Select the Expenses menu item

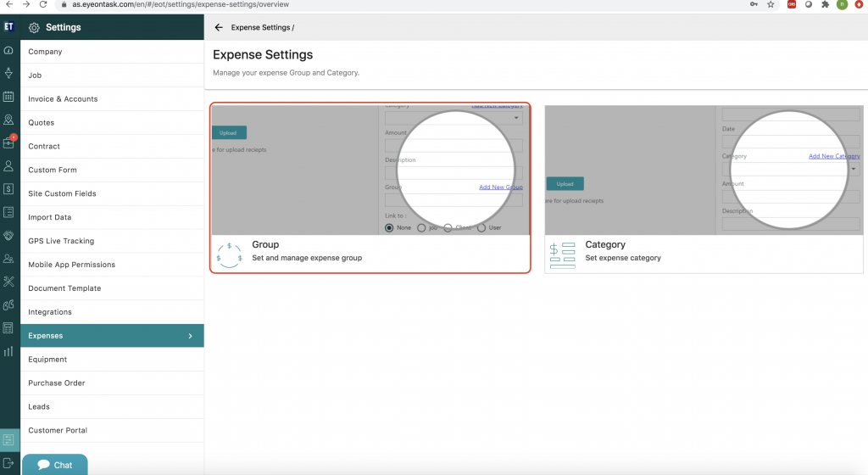coord(112,336)
